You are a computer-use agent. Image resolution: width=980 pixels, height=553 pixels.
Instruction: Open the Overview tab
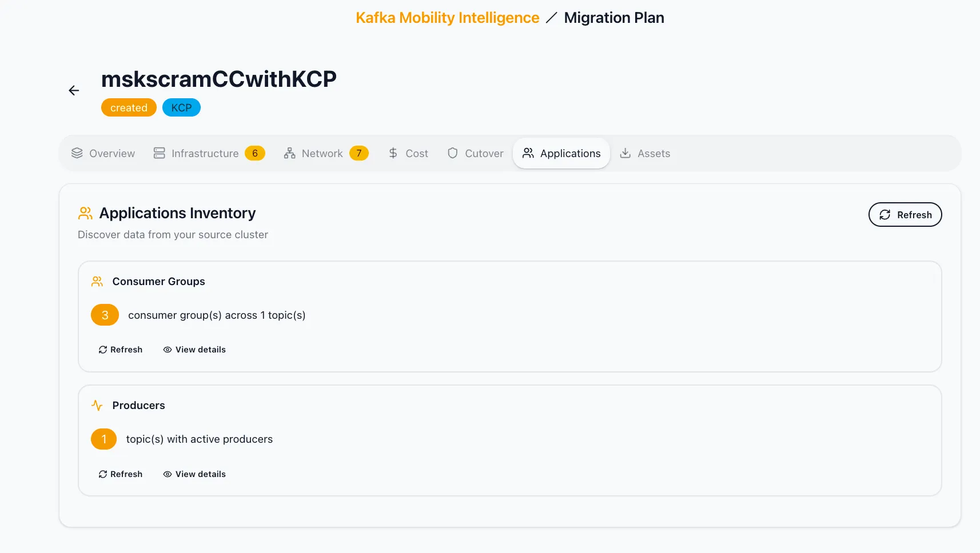[103, 153]
